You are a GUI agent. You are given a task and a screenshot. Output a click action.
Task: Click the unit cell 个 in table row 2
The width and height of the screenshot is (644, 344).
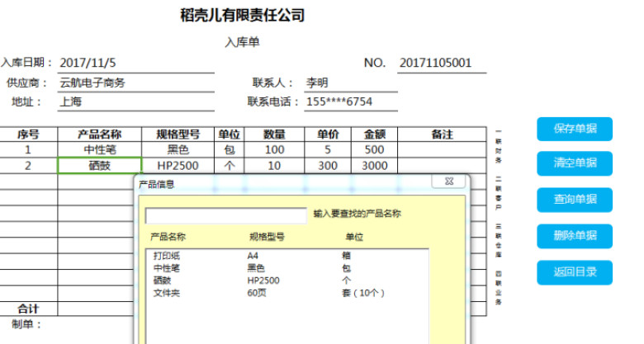230,166
